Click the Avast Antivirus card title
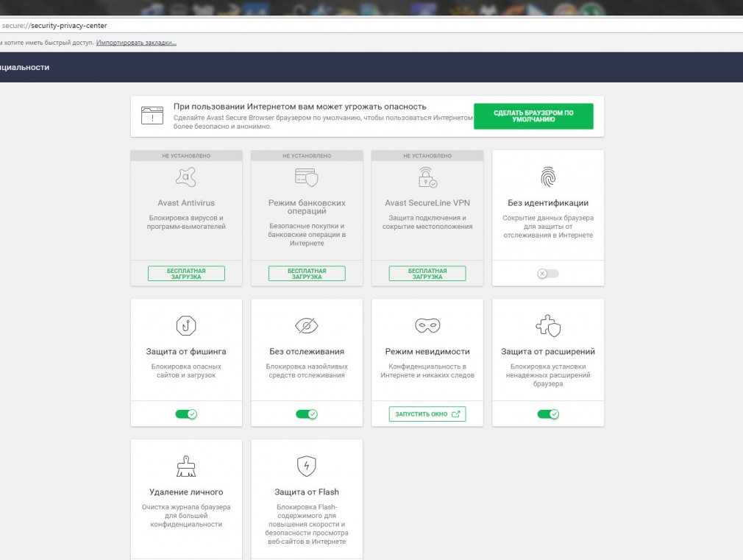The width and height of the screenshot is (743, 560). point(185,203)
